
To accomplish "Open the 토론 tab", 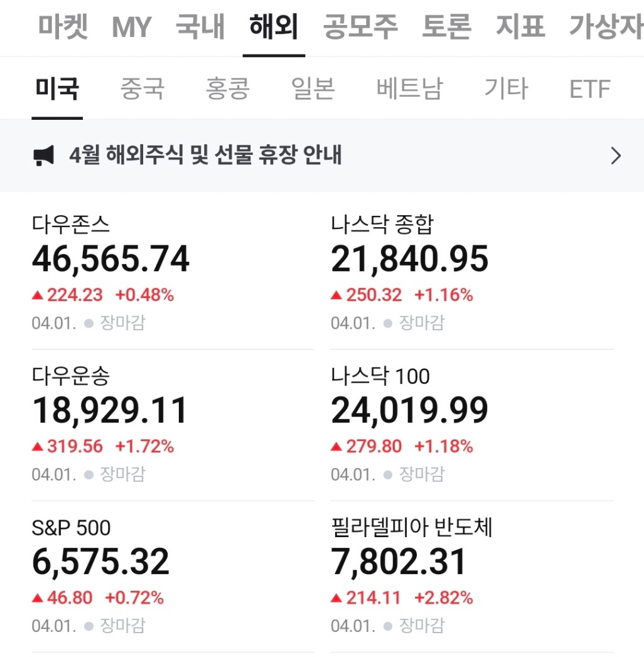I will pos(447,28).
